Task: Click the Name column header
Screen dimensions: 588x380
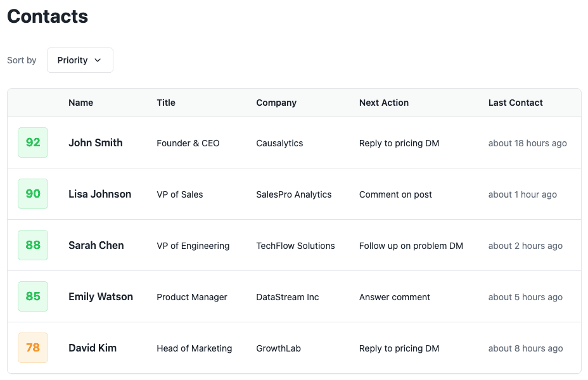Action: (x=81, y=103)
